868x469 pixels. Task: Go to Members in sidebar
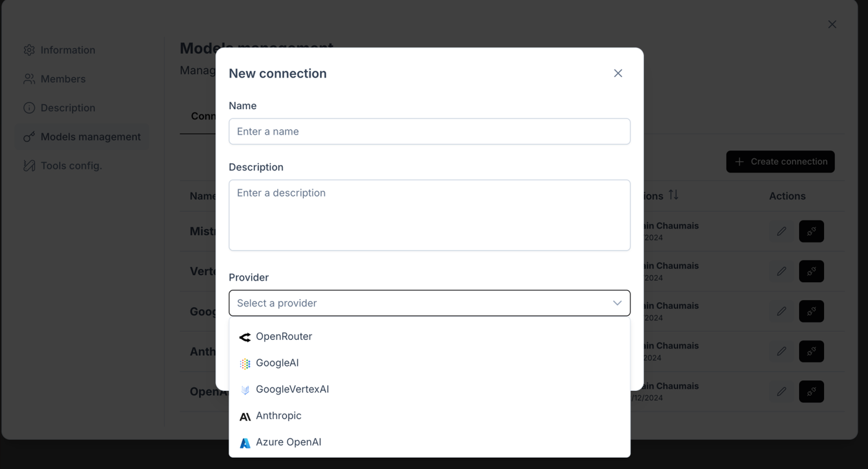(x=63, y=79)
